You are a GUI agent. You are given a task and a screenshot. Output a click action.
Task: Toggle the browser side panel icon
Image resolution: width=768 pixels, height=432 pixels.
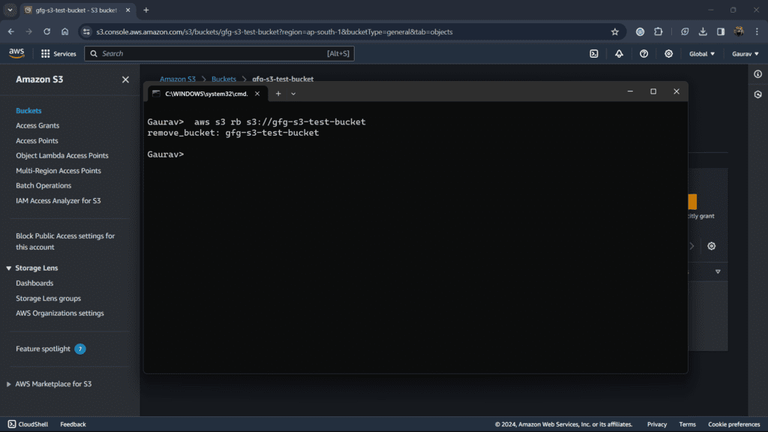720,32
